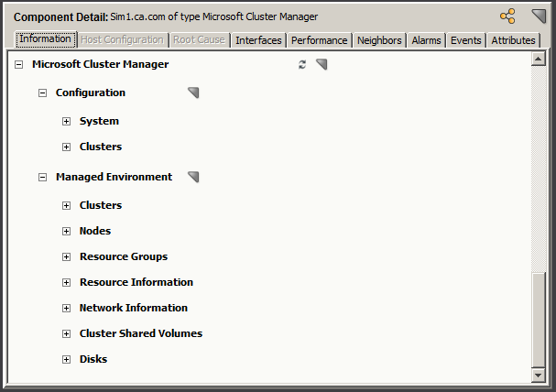Image resolution: width=556 pixels, height=392 pixels.
Task: Collapse the Configuration section
Action: click(42, 93)
